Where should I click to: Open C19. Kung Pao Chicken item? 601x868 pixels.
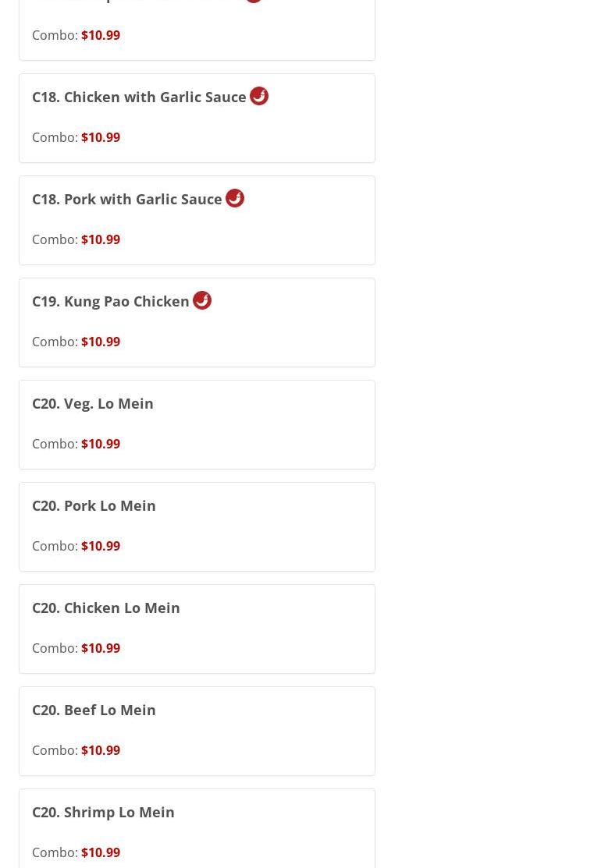[x=111, y=301]
